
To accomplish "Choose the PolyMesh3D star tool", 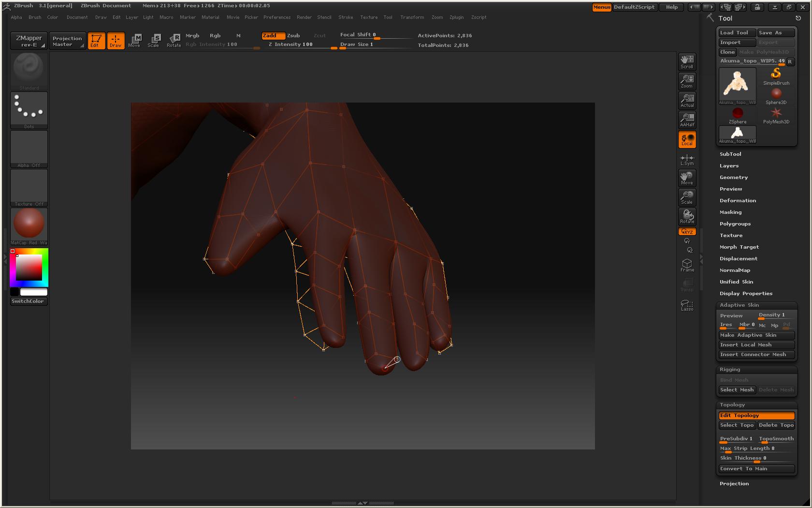I will (x=776, y=115).
